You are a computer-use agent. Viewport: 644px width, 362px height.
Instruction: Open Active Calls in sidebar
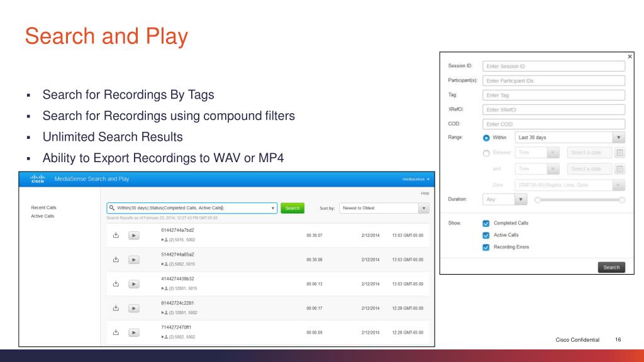[x=42, y=216]
